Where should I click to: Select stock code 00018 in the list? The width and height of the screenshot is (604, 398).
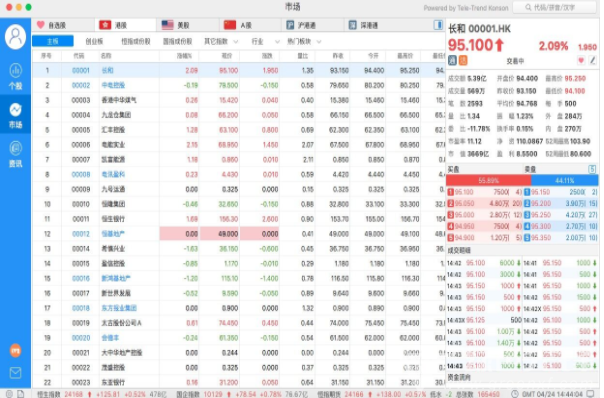point(81,308)
